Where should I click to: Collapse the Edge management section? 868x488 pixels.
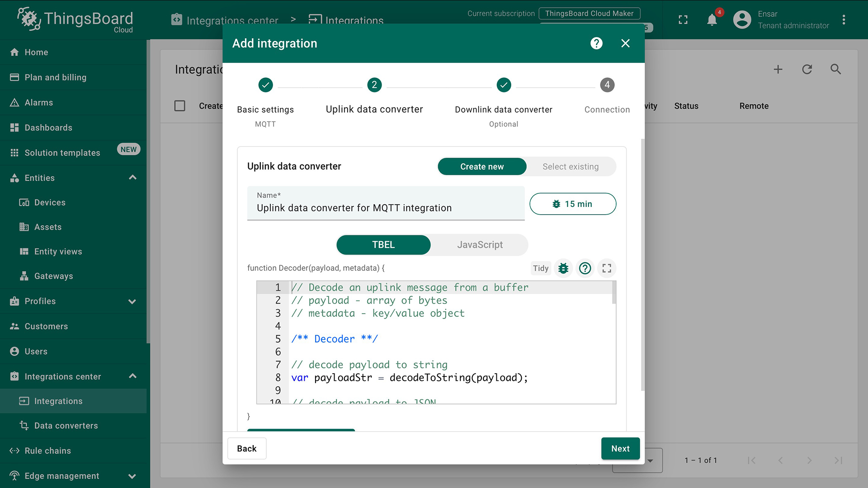pyautogui.click(x=132, y=476)
